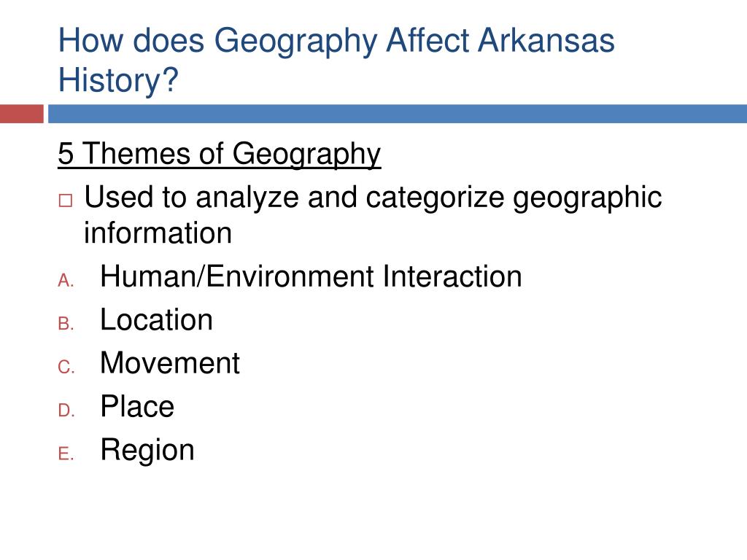Select the 'Place' list item
This screenshot has width=747, height=560.
137,406
